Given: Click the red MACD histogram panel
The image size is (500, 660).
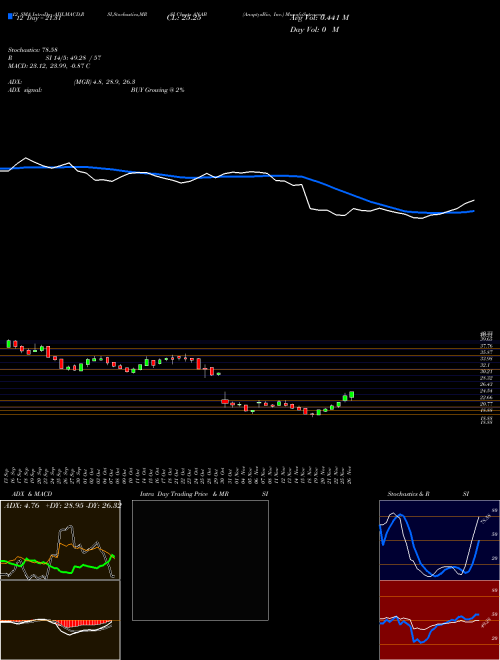Looking at the screenshot, I should click(60, 620).
